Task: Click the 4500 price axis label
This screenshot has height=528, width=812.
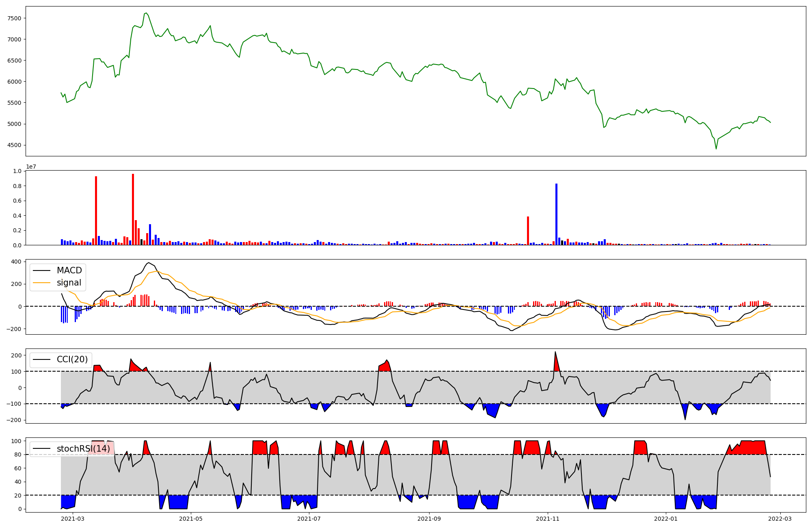Action: click(x=14, y=145)
